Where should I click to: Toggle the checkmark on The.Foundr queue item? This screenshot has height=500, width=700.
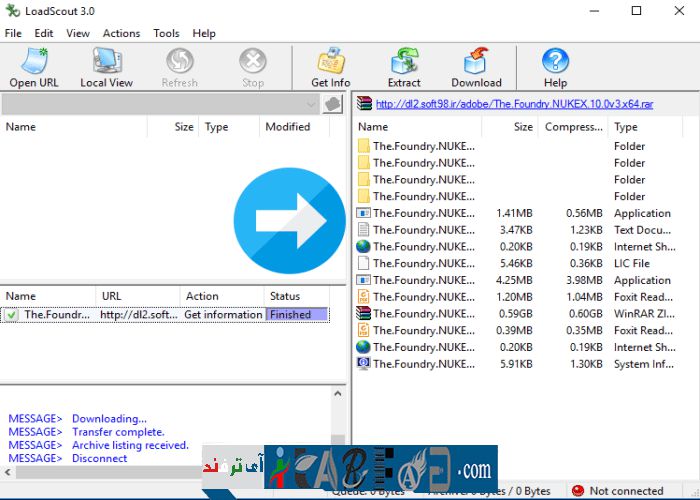pyautogui.click(x=12, y=314)
